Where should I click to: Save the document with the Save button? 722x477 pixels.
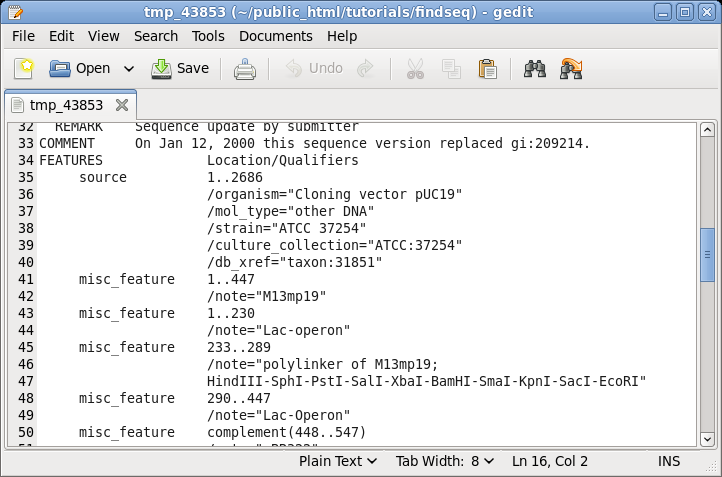coord(180,69)
